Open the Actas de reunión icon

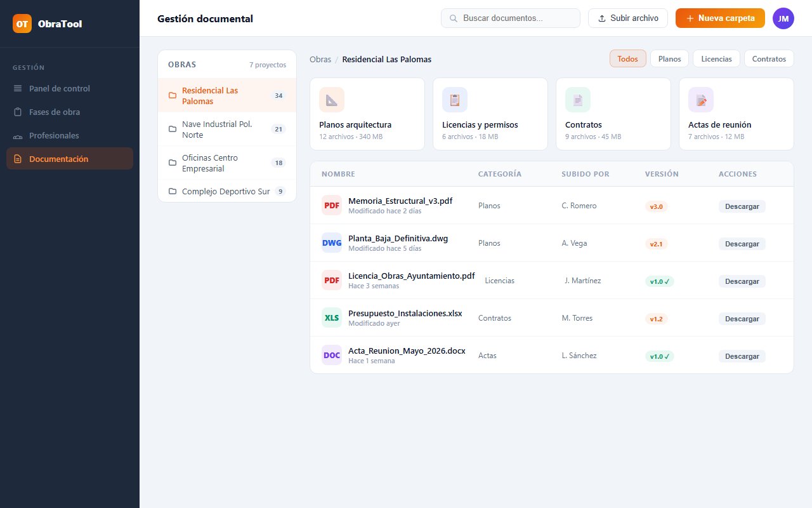click(x=701, y=100)
